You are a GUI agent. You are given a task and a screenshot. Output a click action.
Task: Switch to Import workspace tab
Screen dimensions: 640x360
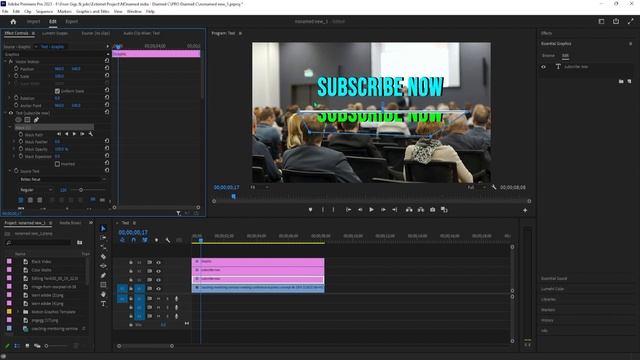pyautogui.click(x=33, y=21)
